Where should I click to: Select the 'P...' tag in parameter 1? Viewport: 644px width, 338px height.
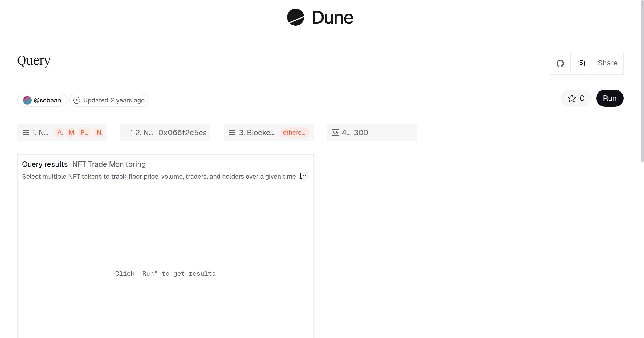click(84, 133)
